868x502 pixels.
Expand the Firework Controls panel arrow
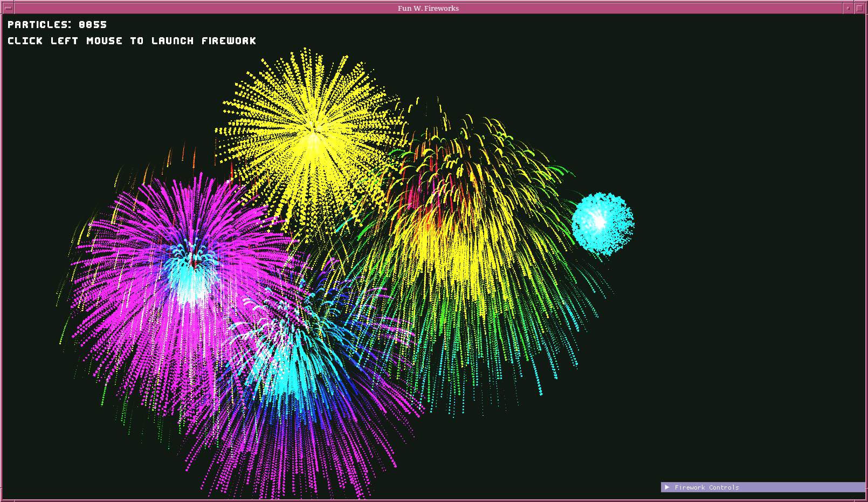[x=667, y=487]
